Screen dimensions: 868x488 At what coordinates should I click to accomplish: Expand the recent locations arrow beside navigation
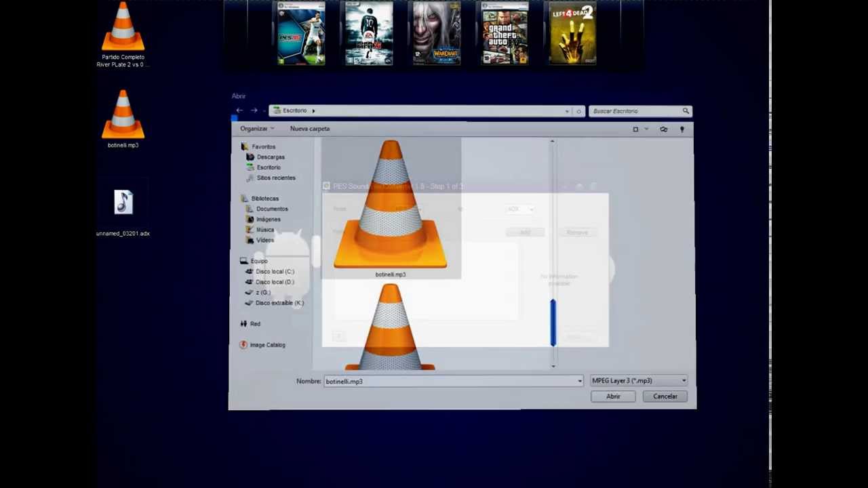pos(264,111)
